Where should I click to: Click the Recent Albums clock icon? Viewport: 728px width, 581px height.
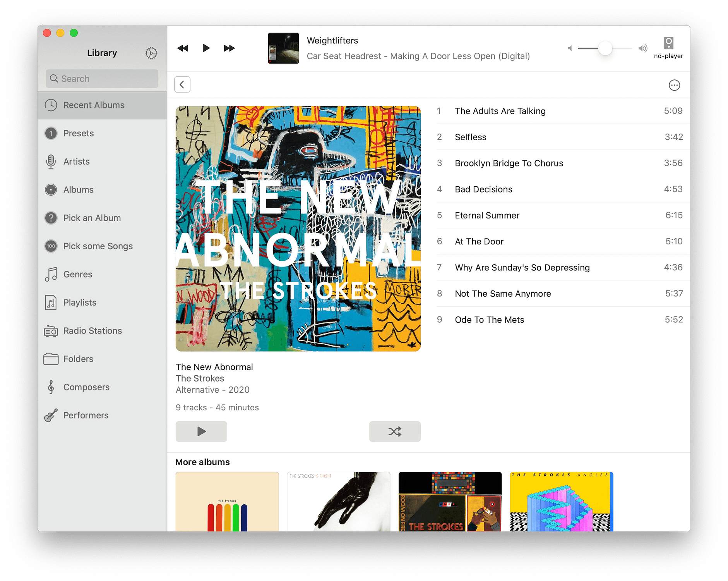tap(51, 105)
